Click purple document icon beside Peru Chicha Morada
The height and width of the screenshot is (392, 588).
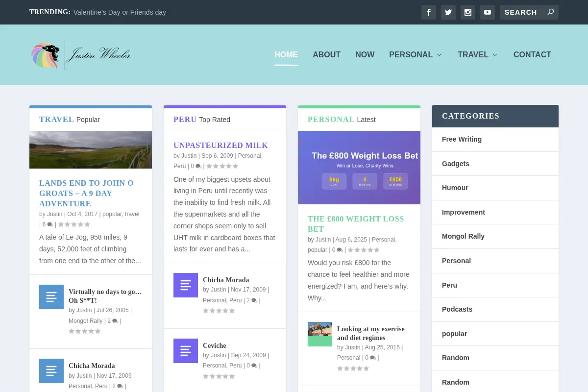pyautogui.click(x=186, y=285)
